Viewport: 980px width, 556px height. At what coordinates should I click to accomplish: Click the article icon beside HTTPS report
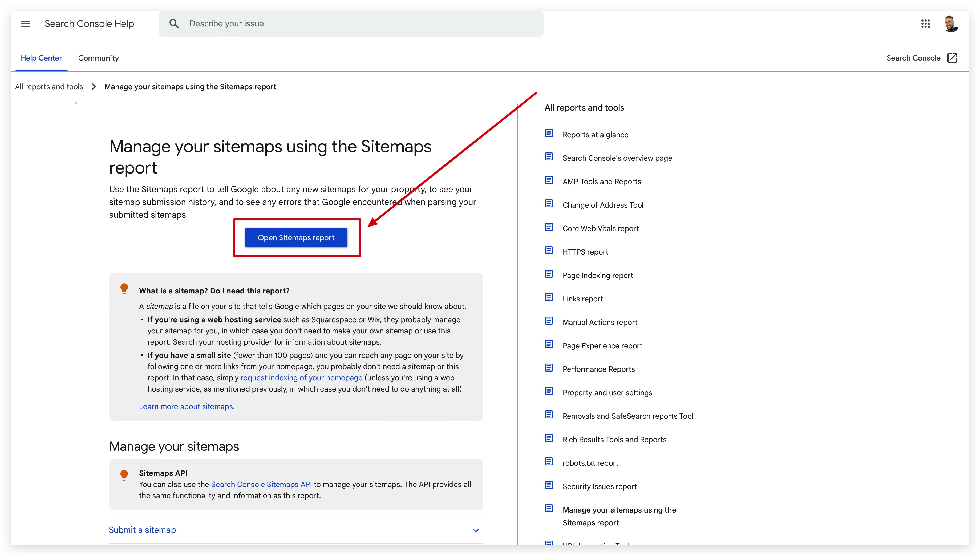pyautogui.click(x=549, y=251)
